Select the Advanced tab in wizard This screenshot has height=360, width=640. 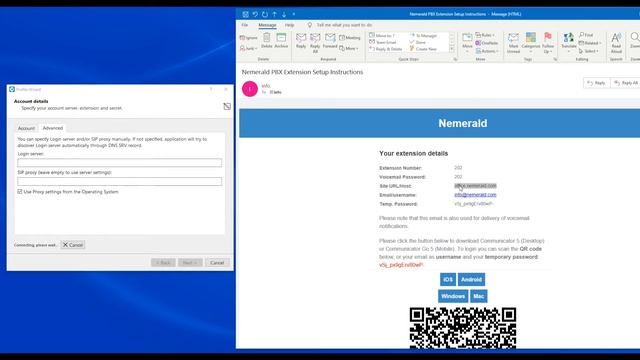(53, 128)
